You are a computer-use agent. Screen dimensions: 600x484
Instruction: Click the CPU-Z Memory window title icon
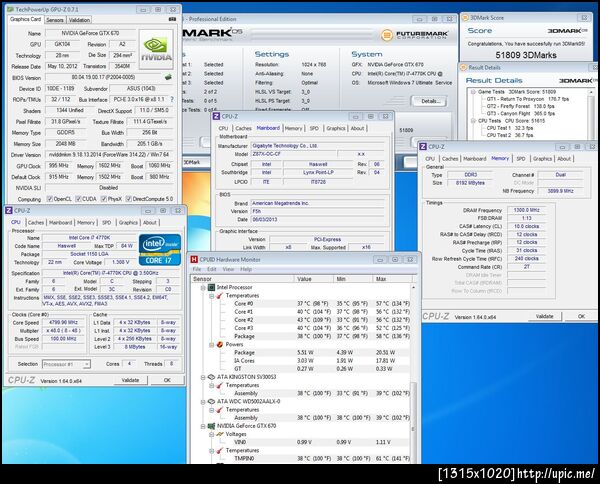click(x=423, y=147)
